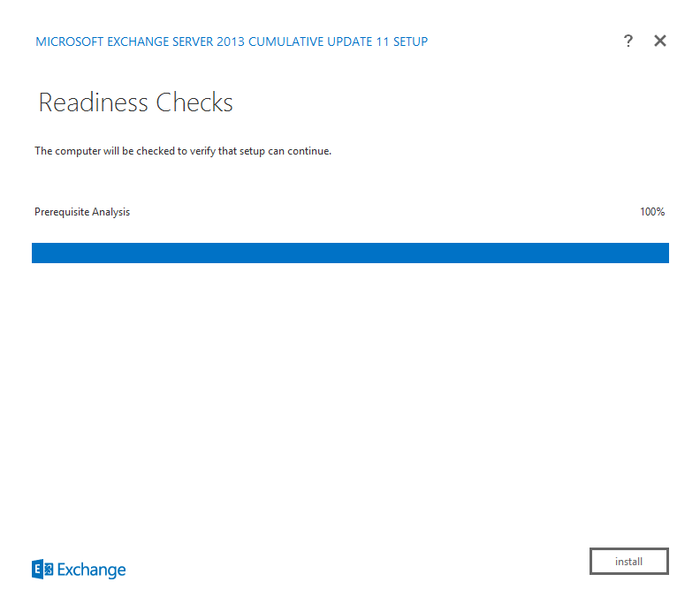The image size is (700, 612).
Task: Click the 100% completion percentage
Action: pyautogui.click(x=652, y=212)
